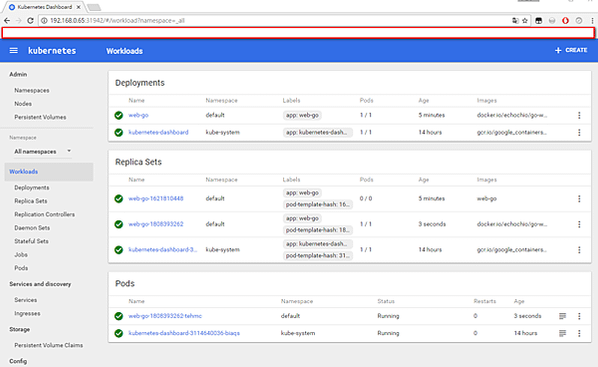Viewport: 598px width, 367px height.
Task: Click the Config sidebar heading
Action: (x=18, y=361)
